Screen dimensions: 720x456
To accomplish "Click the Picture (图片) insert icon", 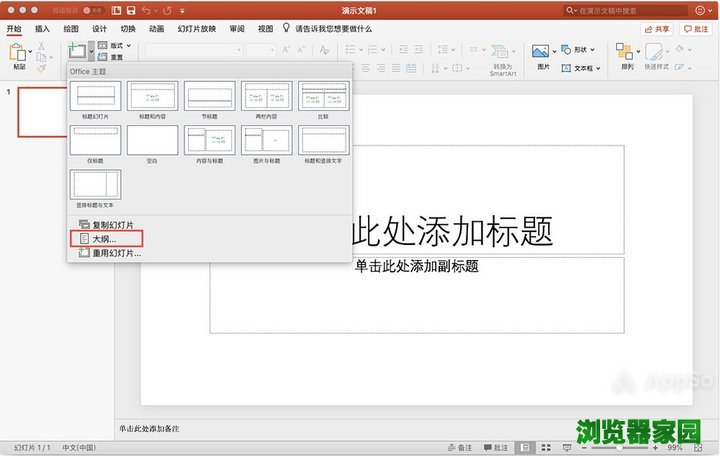I will pos(541,51).
